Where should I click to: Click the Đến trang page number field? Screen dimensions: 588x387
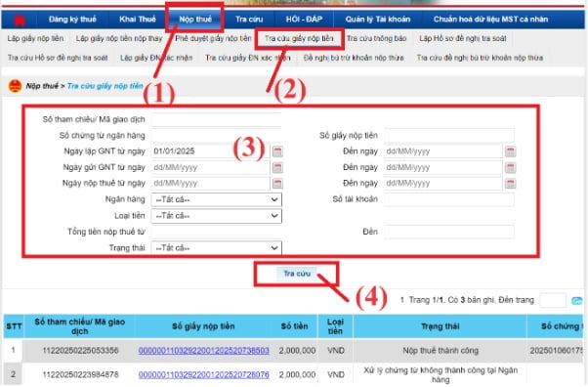[553, 300]
